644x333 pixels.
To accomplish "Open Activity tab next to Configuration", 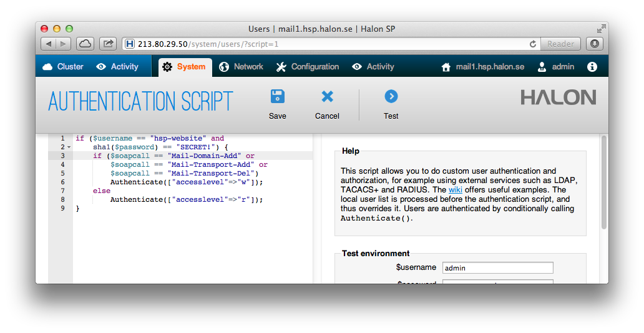I will [373, 67].
